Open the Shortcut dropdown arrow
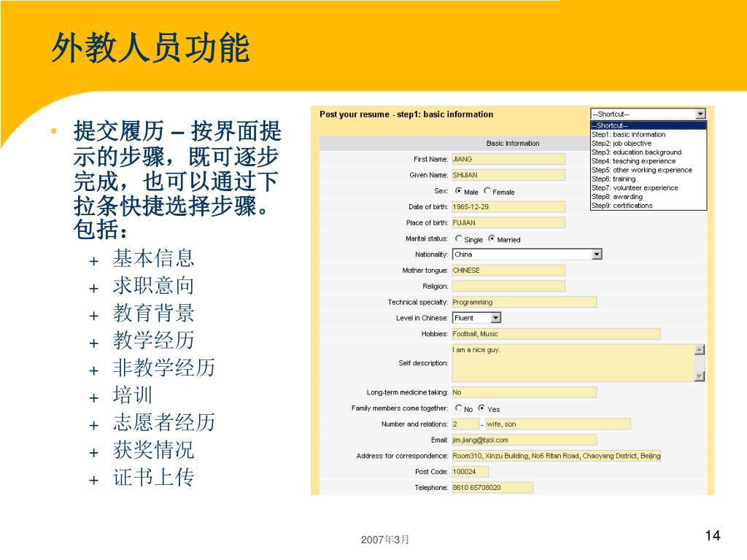Image resolution: width=747 pixels, height=560 pixels. coord(700,114)
